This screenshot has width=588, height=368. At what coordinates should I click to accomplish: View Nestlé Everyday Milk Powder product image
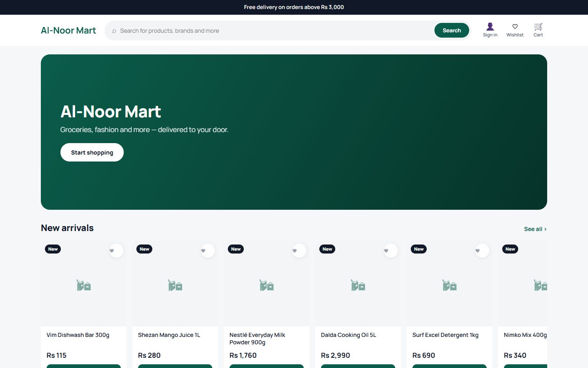tap(267, 283)
